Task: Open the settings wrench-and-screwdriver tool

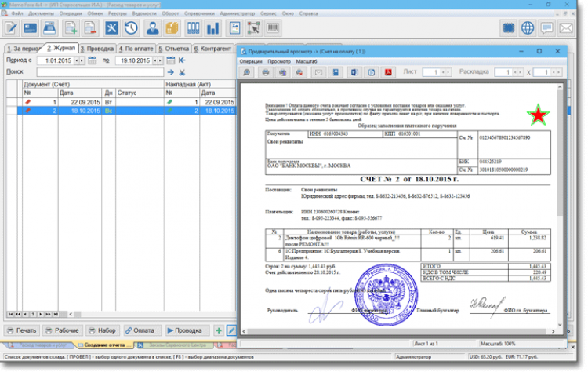Action: pyautogui.click(x=111, y=28)
